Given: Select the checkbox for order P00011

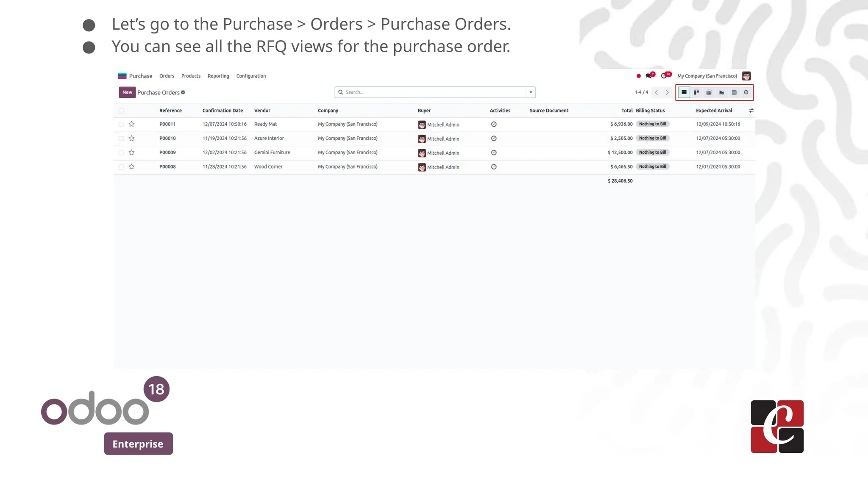Looking at the screenshot, I should point(121,125).
